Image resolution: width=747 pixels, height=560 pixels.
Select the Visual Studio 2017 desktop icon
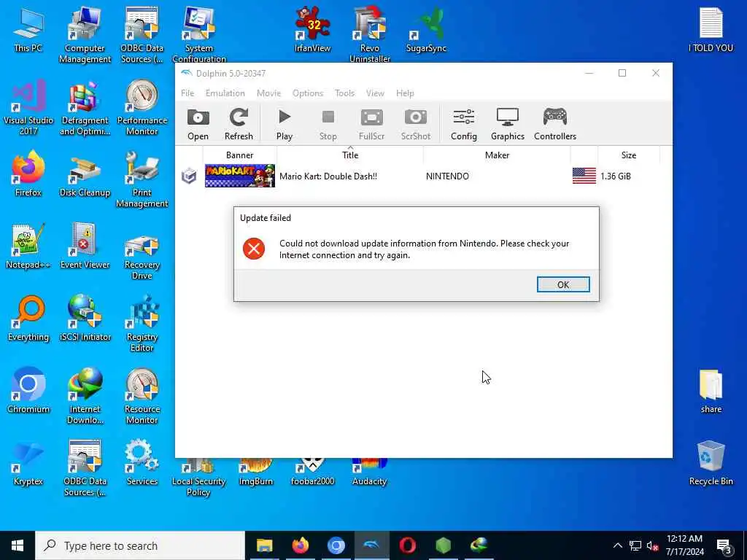pyautogui.click(x=28, y=108)
